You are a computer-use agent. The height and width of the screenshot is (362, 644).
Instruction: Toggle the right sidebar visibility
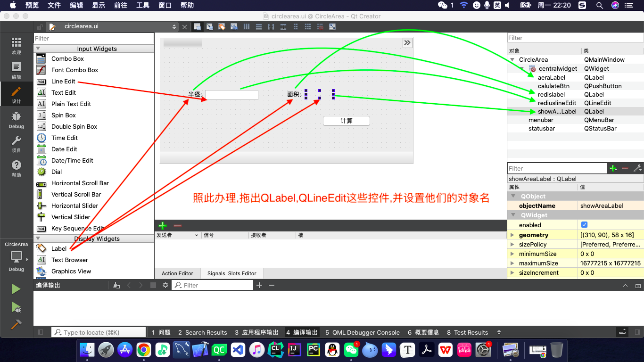point(636,332)
